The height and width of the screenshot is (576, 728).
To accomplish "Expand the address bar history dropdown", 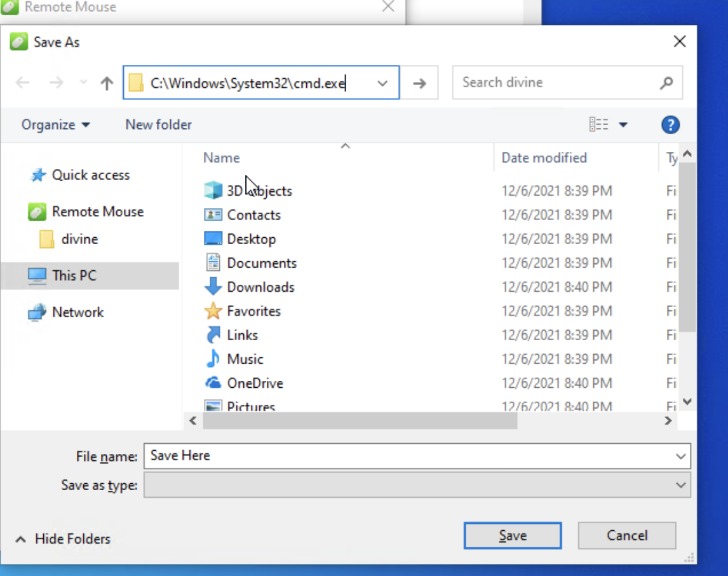I will tap(382, 83).
